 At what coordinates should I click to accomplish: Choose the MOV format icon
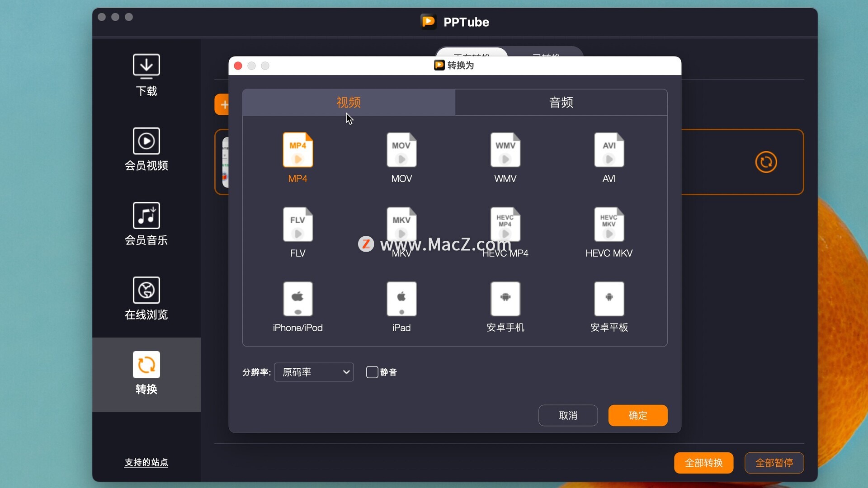[x=401, y=150]
